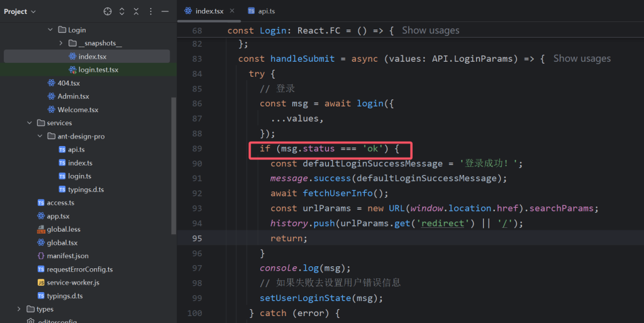Image resolution: width=644 pixels, height=323 pixels.
Task: Open access.ts file
Action: (60, 203)
